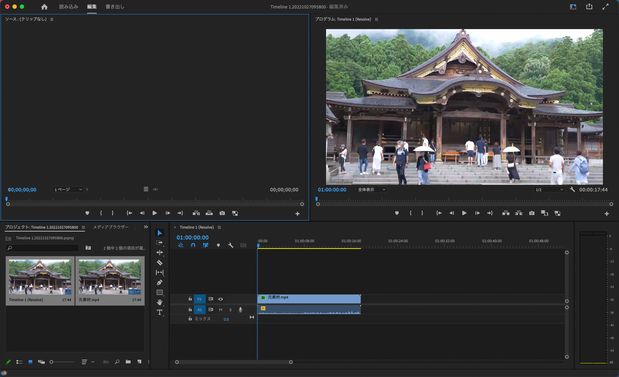Add a marker in Source monitor
619x377 pixels.
coord(87,213)
